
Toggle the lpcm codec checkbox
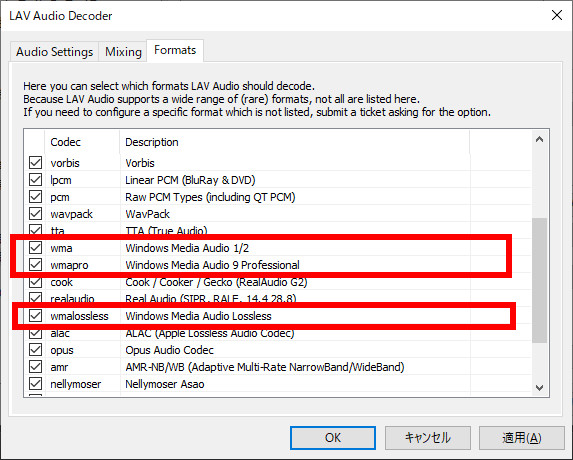click(35, 180)
